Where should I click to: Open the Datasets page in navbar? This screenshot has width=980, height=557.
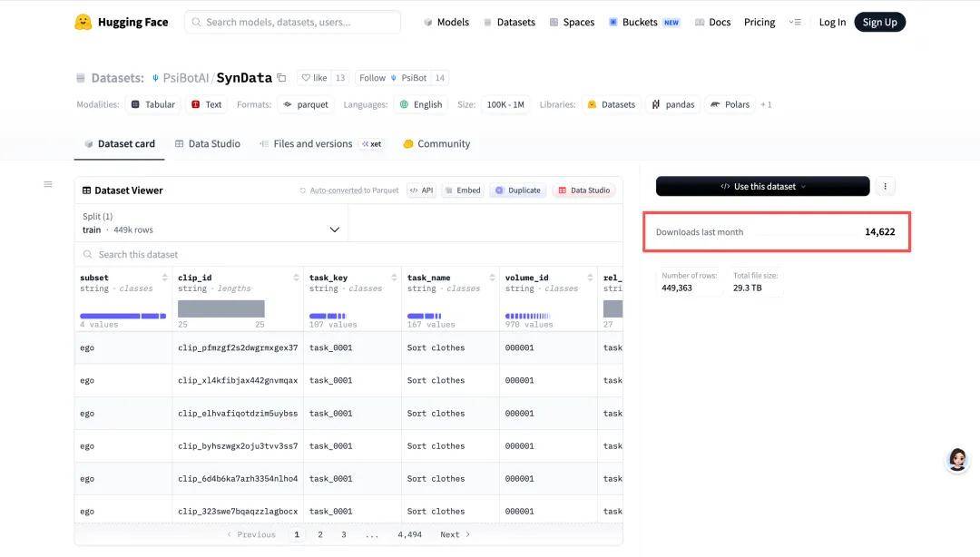(x=509, y=22)
